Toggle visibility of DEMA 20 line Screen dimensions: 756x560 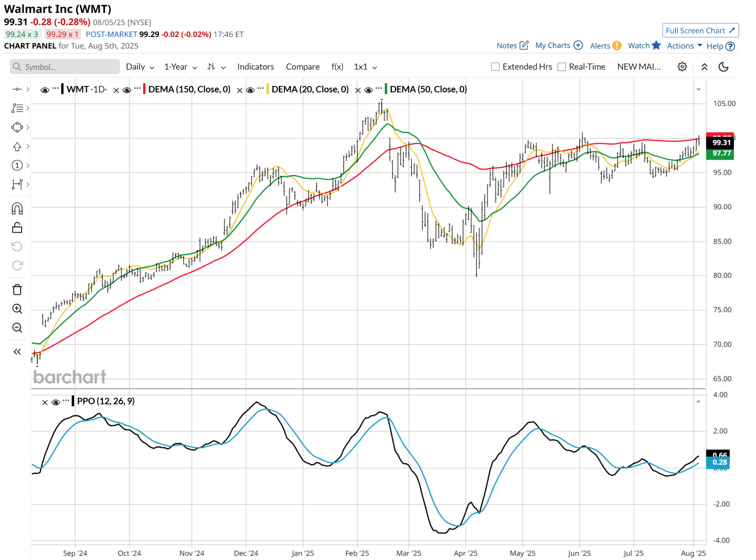pyautogui.click(x=250, y=90)
